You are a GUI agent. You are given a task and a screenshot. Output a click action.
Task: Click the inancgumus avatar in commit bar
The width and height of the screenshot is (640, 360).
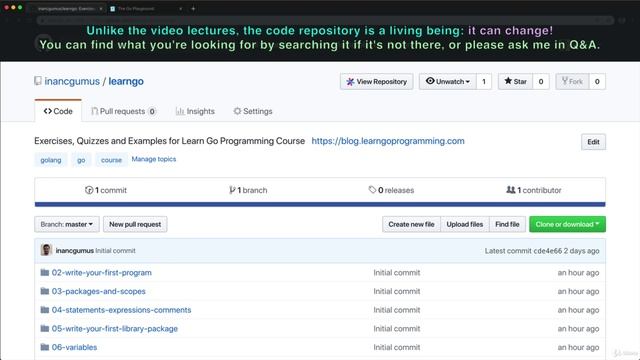[x=46, y=250]
